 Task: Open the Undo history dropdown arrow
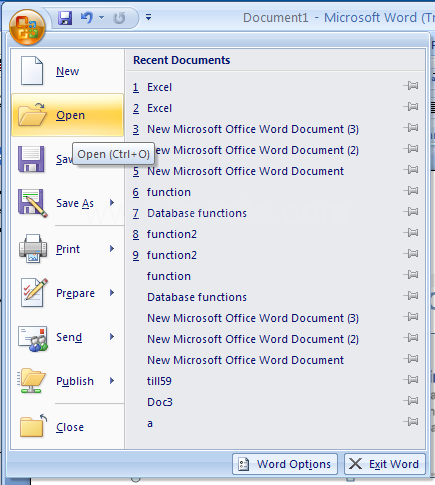[102, 17]
